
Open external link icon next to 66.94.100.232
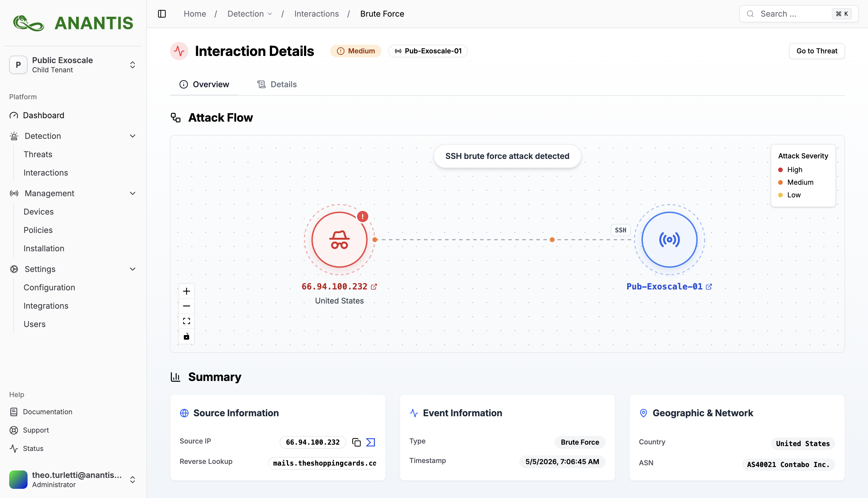374,287
